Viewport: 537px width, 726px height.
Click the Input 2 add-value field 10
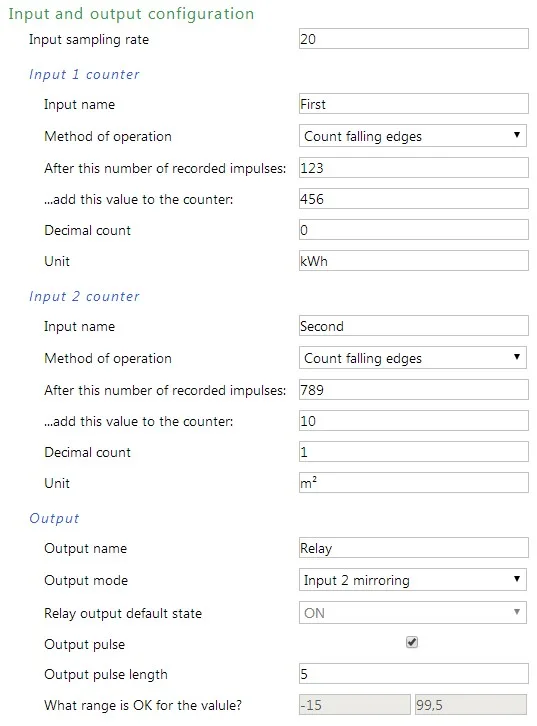(413, 420)
